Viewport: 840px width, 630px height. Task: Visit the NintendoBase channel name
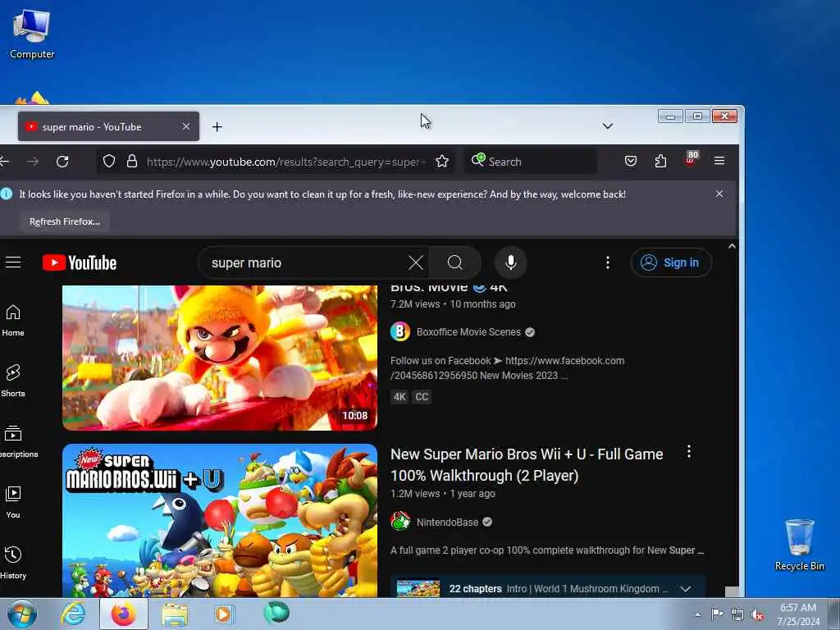(x=447, y=522)
